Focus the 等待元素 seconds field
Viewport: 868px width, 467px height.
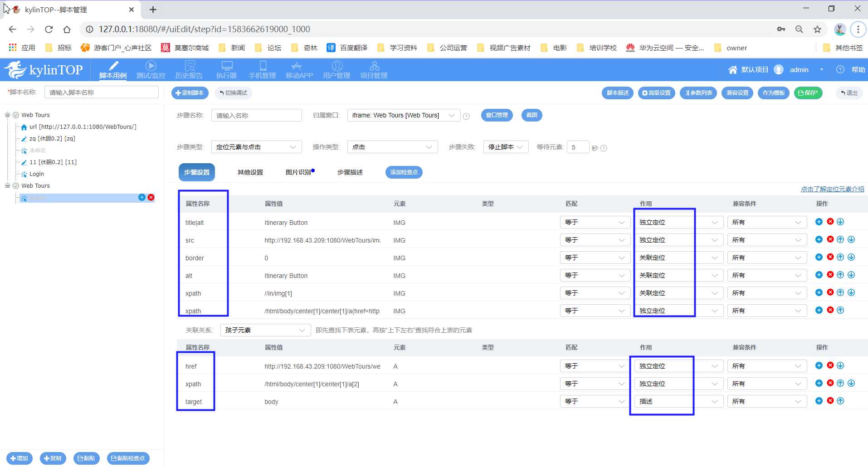578,147
